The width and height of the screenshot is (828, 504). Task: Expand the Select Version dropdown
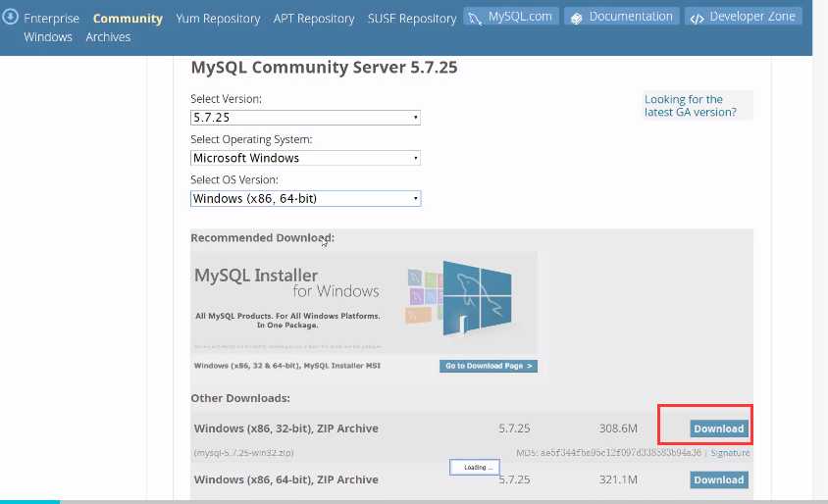[305, 117]
